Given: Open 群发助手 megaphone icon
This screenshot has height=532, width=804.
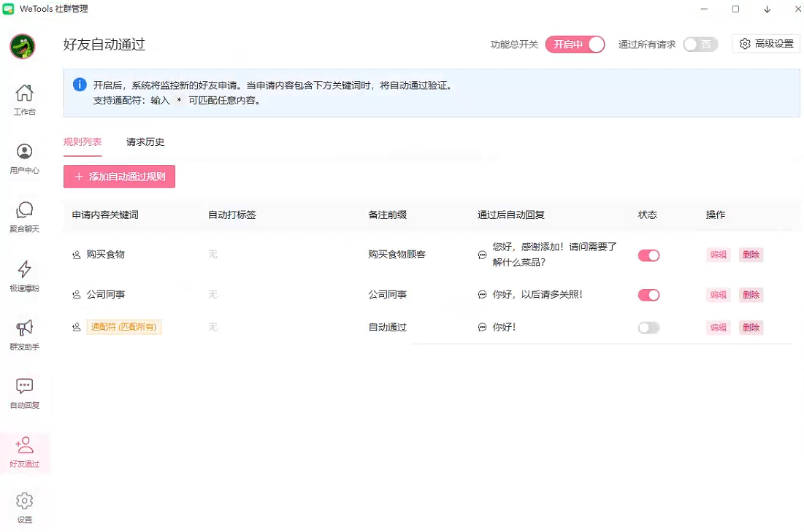Looking at the screenshot, I should (x=24, y=334).
